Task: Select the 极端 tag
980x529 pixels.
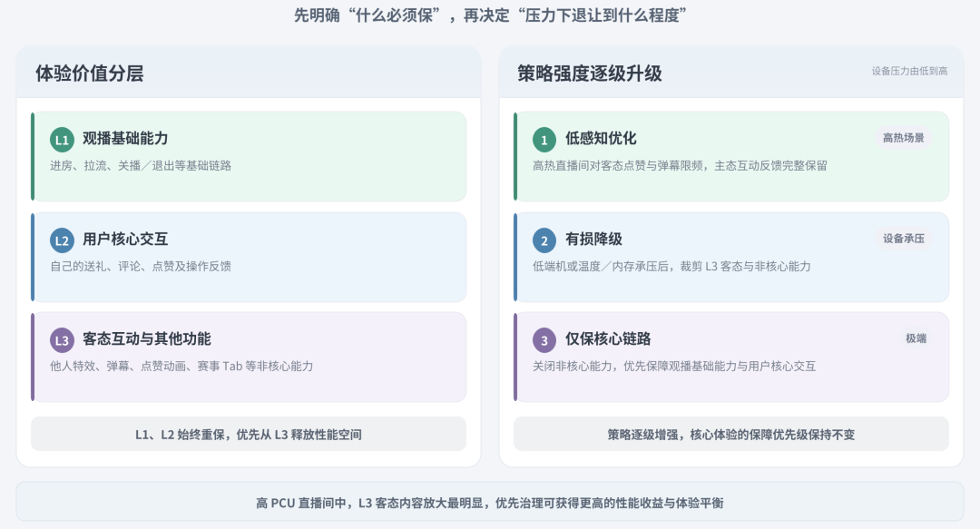Action: coord(916,338)
